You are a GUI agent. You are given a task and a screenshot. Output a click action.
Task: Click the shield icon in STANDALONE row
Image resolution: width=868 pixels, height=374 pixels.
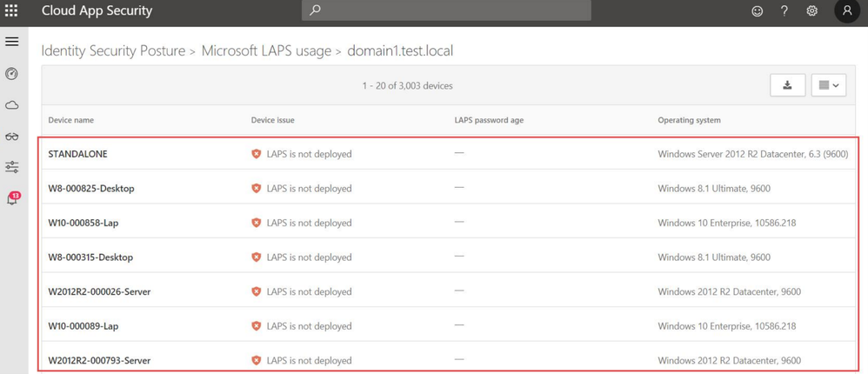pyautogui.click(x=256, y=154)
